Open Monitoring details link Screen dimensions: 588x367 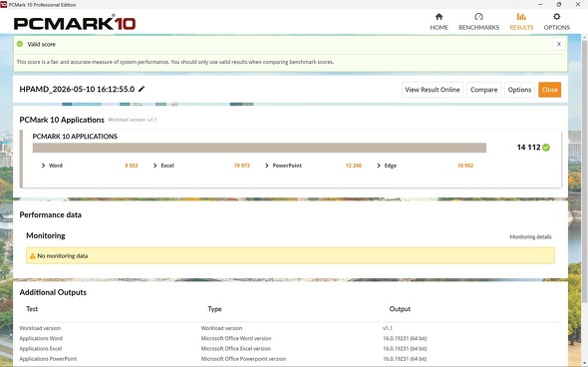(x=530, y=236)
